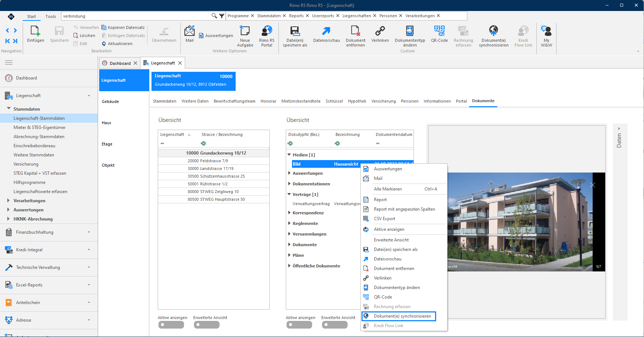Toggle left Erweiterte Ansicht switch
The width and height of the screenshot is (644, 337).
(207, 325)
